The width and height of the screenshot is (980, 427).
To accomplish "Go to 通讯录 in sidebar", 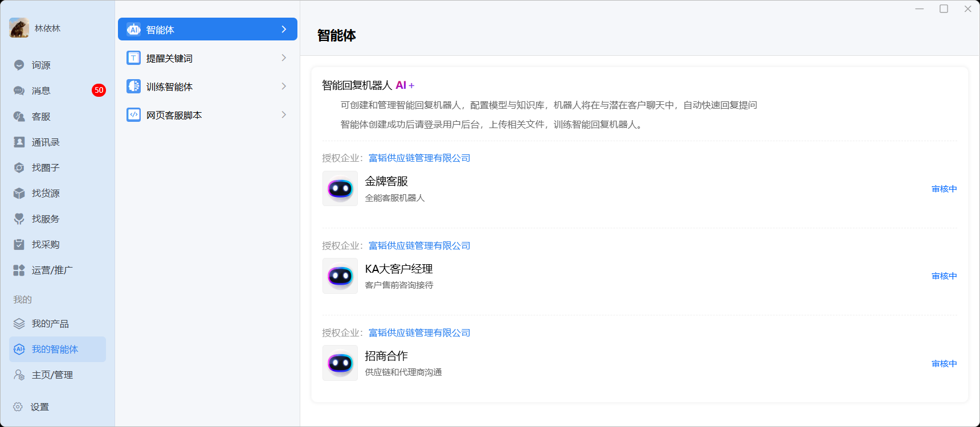I will pyautogui.click(x=58, y=142).
